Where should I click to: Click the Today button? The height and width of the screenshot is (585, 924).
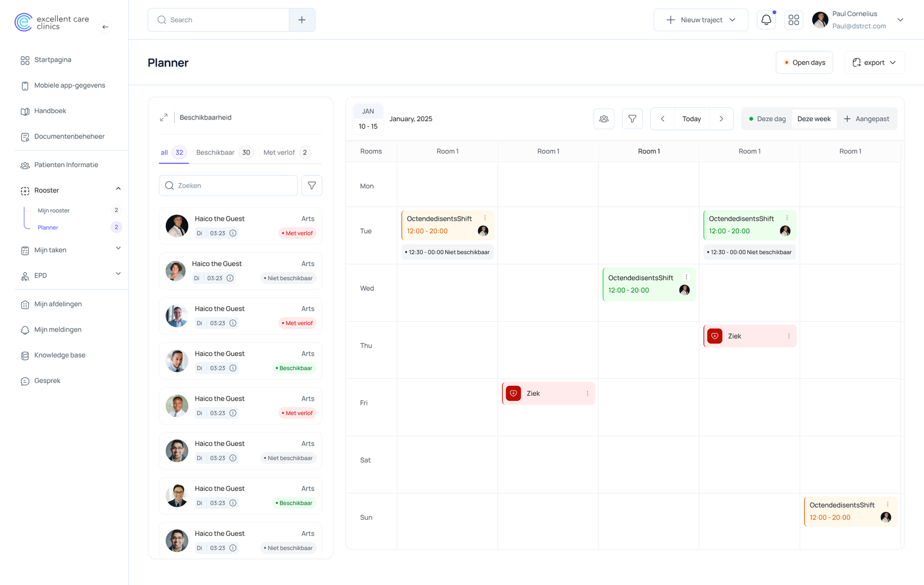click(691, 119)
